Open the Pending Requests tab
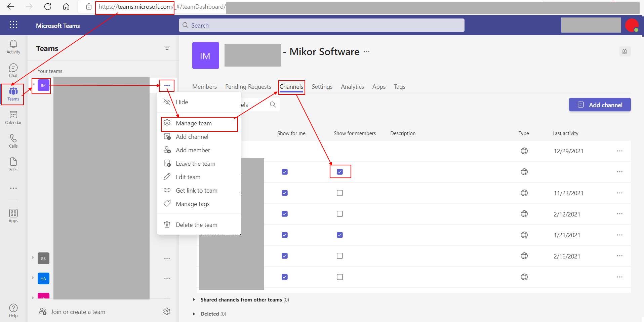 [248, 87]
